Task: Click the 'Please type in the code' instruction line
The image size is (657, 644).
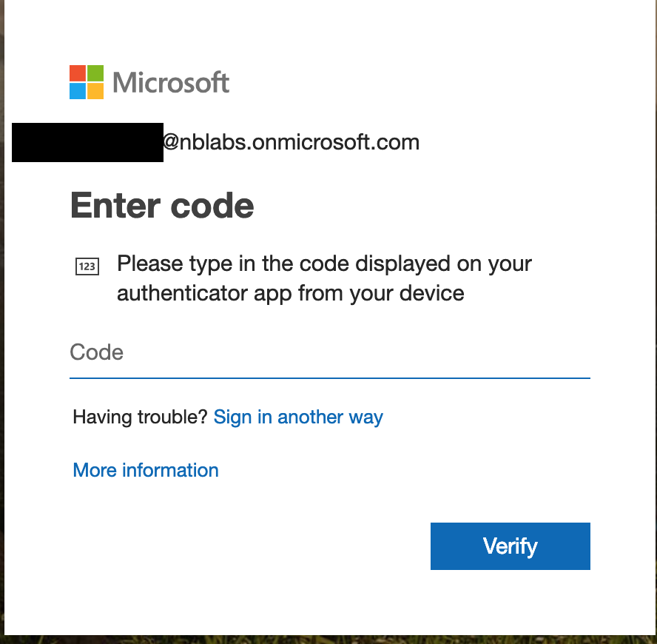Action: pos(324,264)
